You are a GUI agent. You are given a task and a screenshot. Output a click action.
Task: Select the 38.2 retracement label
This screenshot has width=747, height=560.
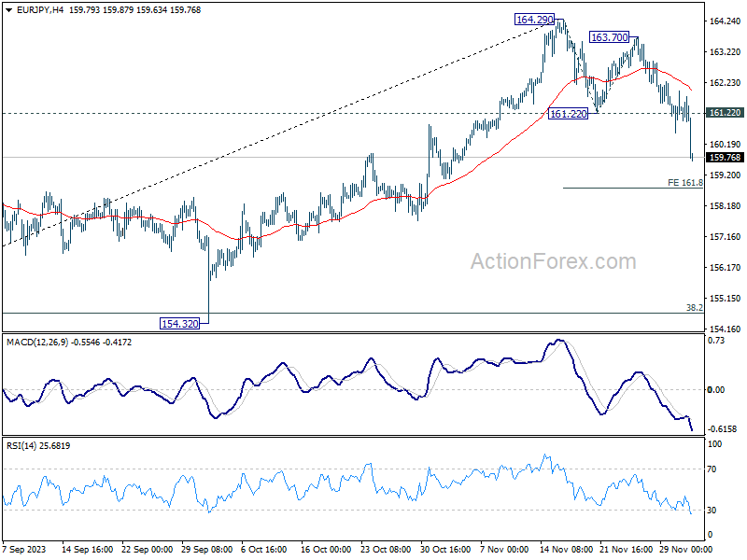695,308
